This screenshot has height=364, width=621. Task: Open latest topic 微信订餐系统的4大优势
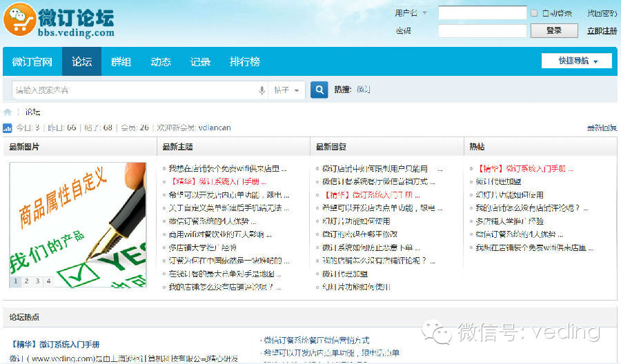(212, 221)
